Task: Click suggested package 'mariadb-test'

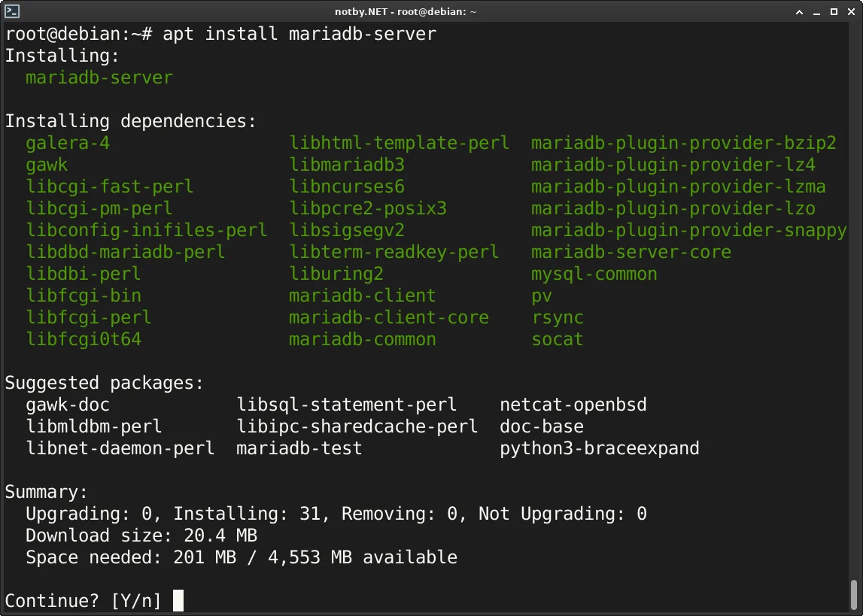Action: click(299, 448)
